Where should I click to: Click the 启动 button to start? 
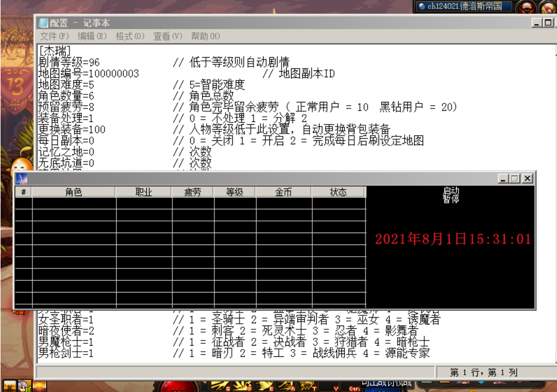[451, 191]
